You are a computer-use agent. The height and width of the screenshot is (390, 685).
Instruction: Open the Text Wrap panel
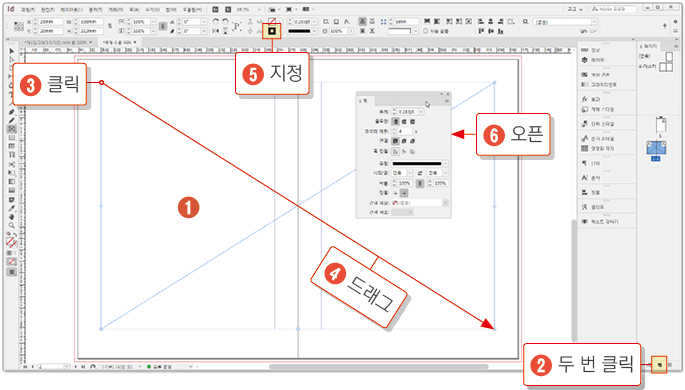point(600,222)
